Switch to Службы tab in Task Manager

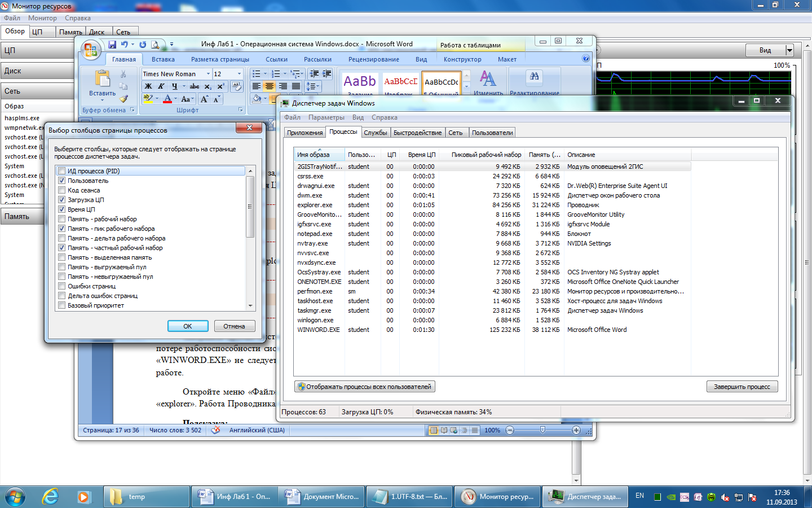tap(376, 133)
